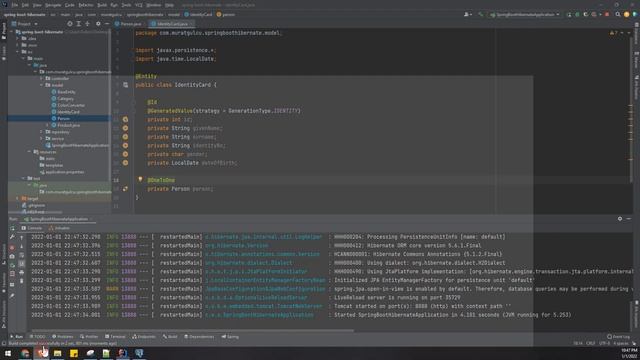Click the Rerun icon in Run panel
The width and height of the screenshot is (640, 360).
12,228
